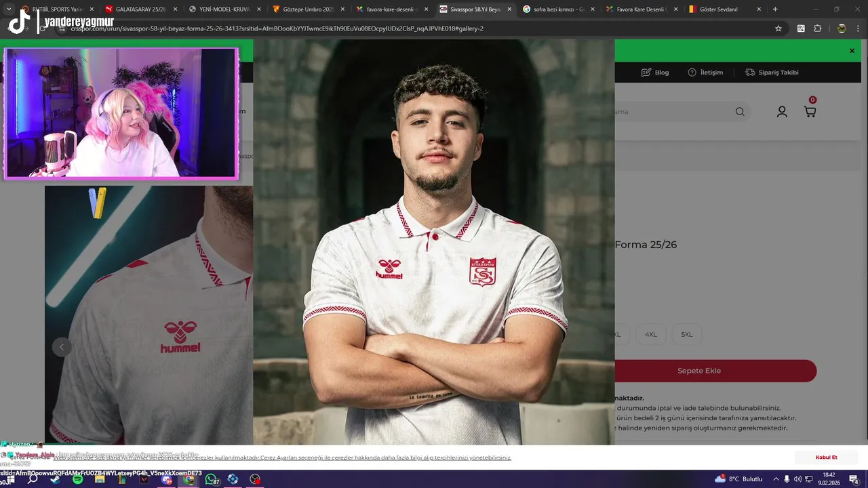Open the shopping cart icon
The height and width of the screenshot is (488, 868).
pos(810,111)
